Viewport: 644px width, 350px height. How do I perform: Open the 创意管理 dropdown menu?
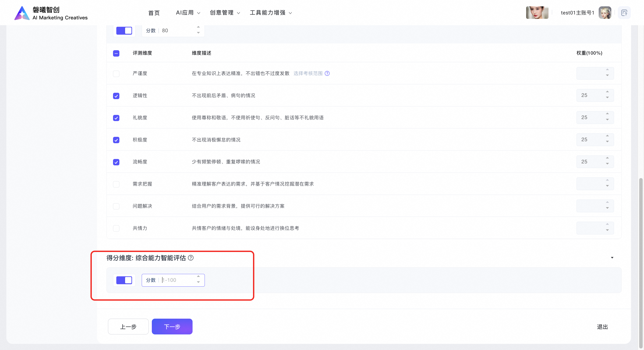(225, 13)
